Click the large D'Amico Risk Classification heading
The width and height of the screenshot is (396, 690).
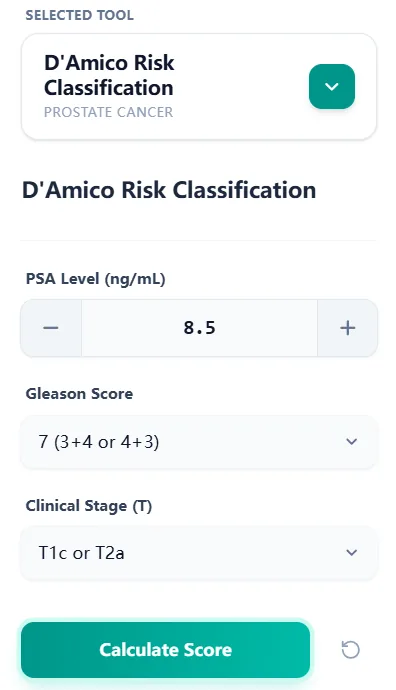169,190
